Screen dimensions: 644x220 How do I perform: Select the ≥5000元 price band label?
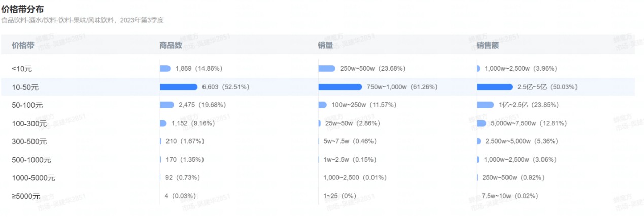[26, 196]
